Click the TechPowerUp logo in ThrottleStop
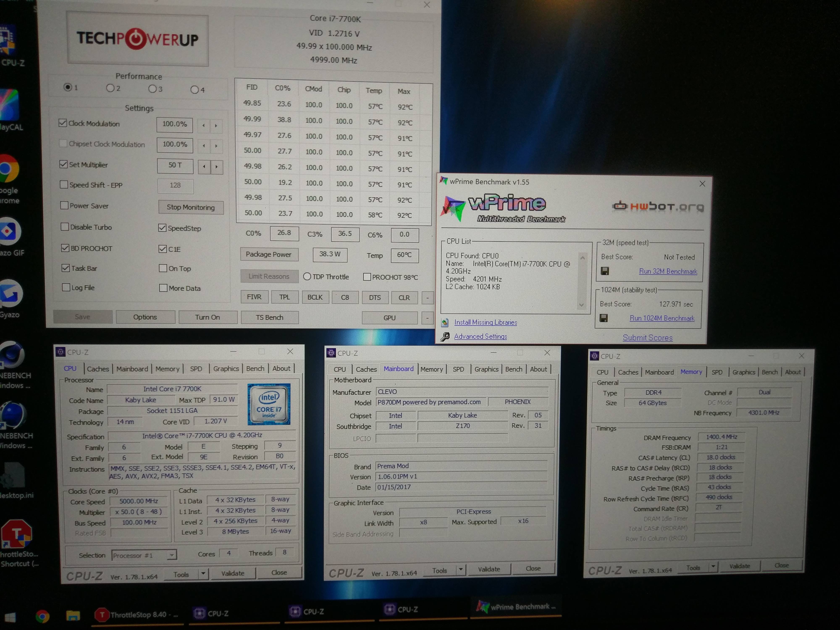The image size is (840, 630). (138, 39)
